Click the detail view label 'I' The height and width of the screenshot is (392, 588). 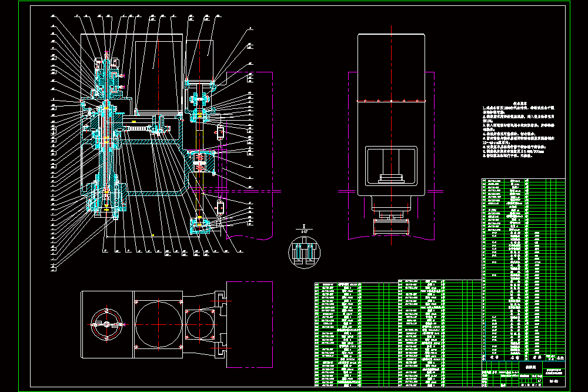(304, 227)
